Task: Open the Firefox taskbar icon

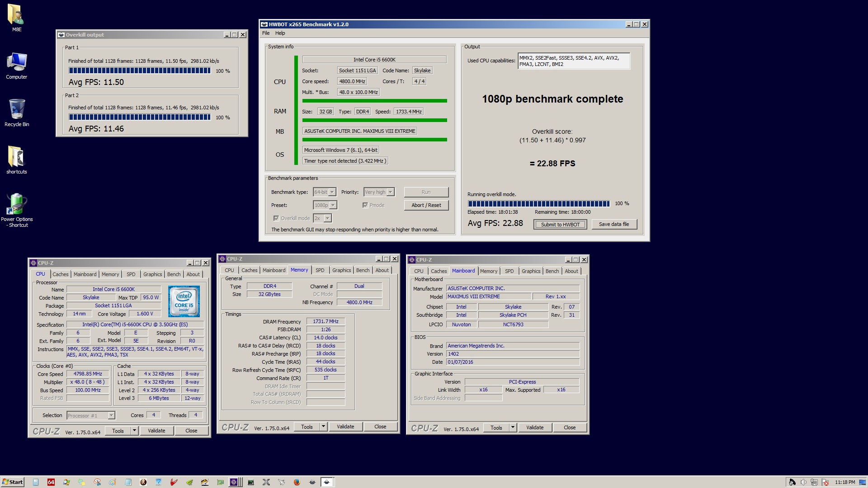Action: 297,482
